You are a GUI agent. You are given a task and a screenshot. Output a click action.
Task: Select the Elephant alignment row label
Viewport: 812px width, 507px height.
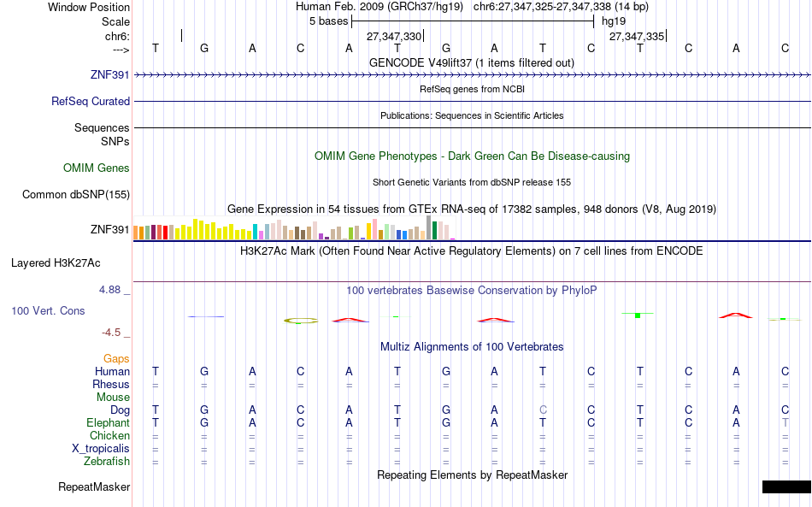point(108,422)
